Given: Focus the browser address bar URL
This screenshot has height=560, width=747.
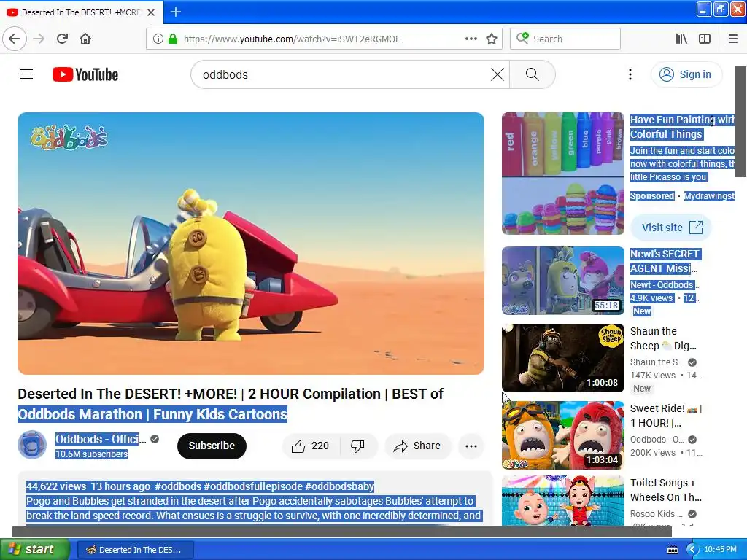Looking at the screenshot, I should click(x=292, y=39).
